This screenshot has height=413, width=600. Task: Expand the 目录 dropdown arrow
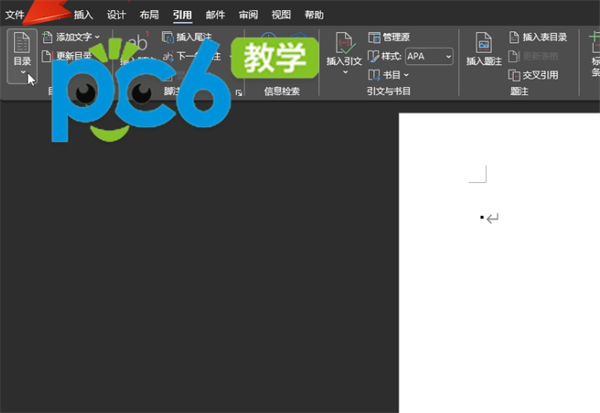tap(23, 72)
